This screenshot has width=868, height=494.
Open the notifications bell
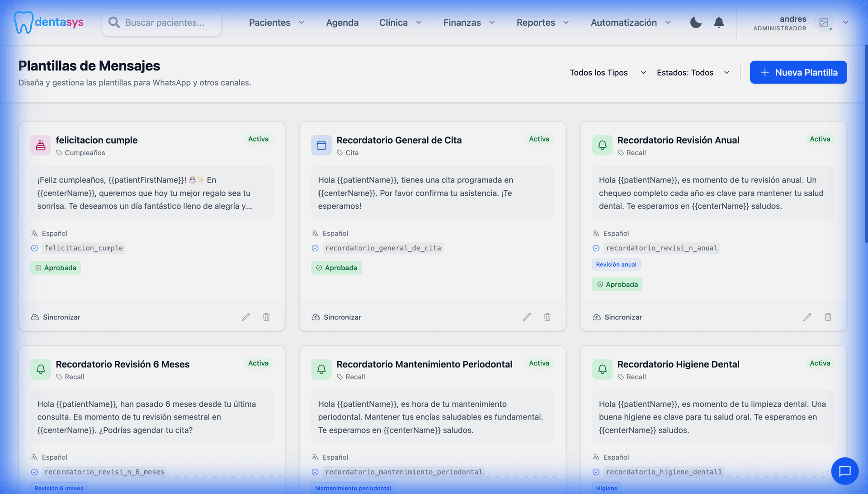click(719, 22)
